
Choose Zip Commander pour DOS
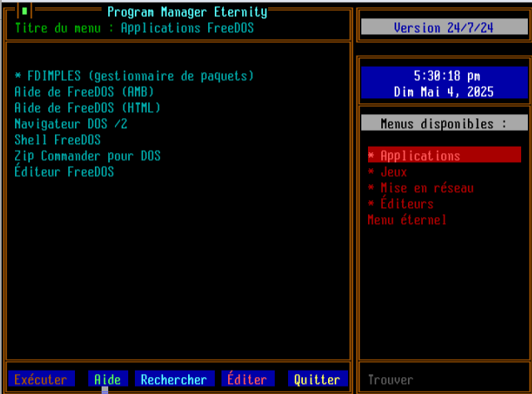point(87,156)
